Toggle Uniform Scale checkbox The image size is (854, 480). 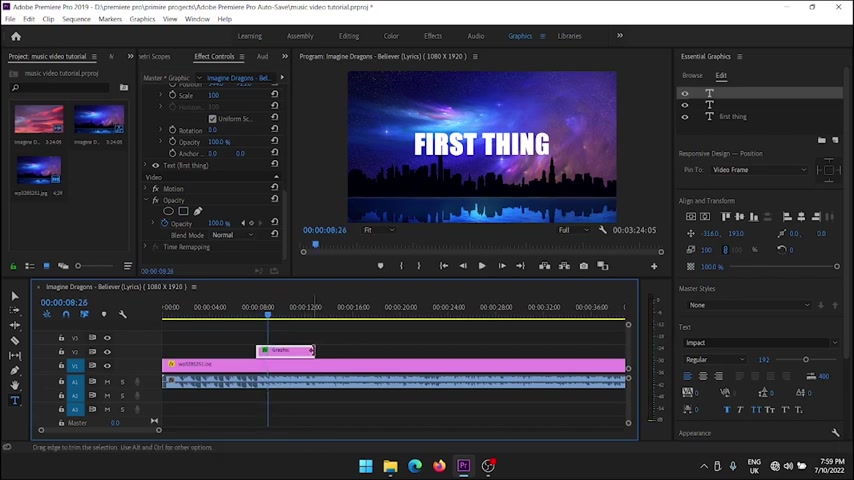212,119
